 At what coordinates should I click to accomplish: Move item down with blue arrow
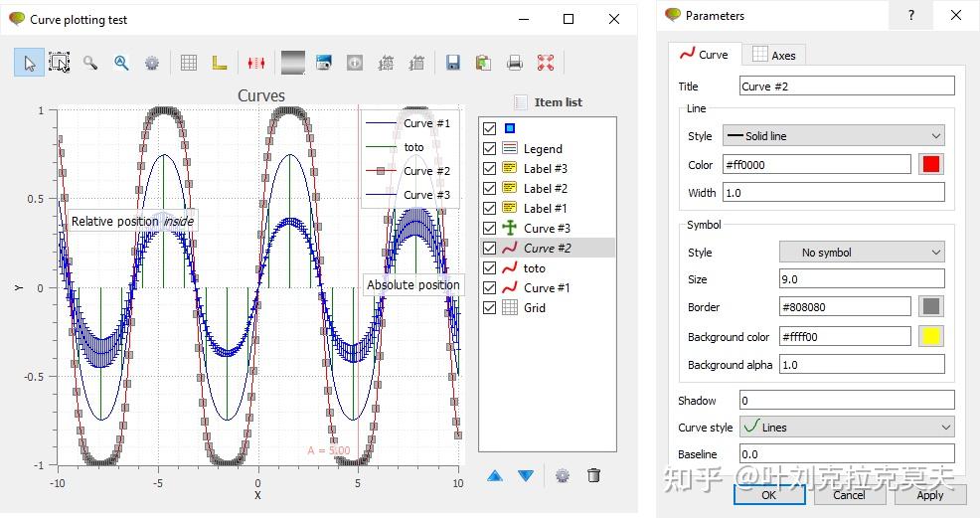[526, 476]
